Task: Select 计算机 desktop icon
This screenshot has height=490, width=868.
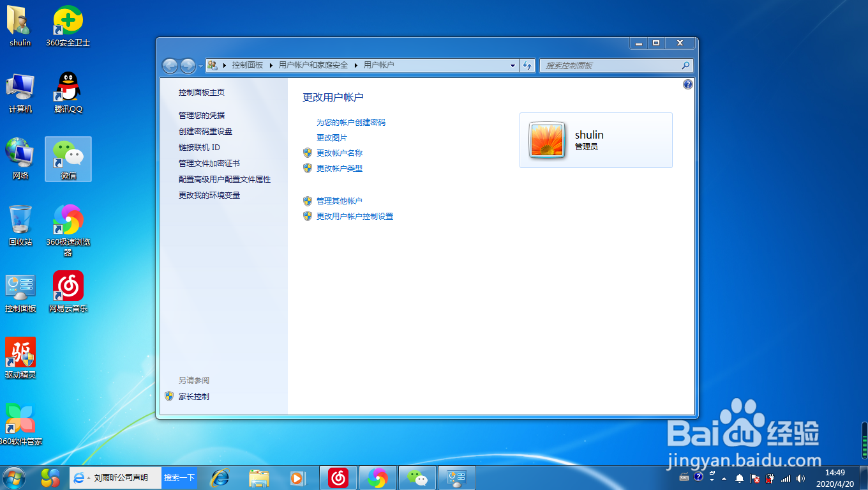Action: point(20,93)
